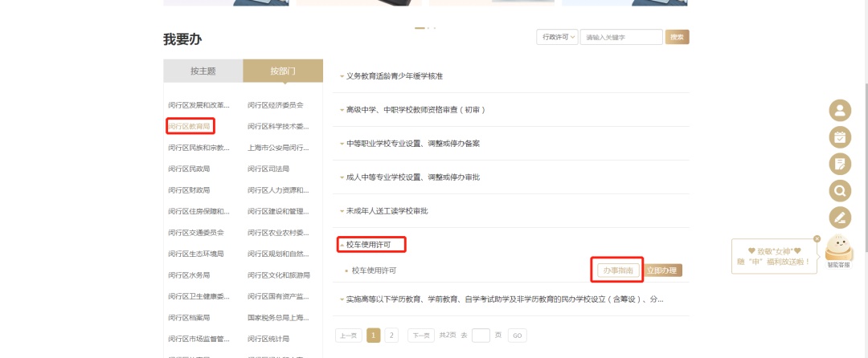Expand 中等职业学校专业设置 item

point(412,143)
